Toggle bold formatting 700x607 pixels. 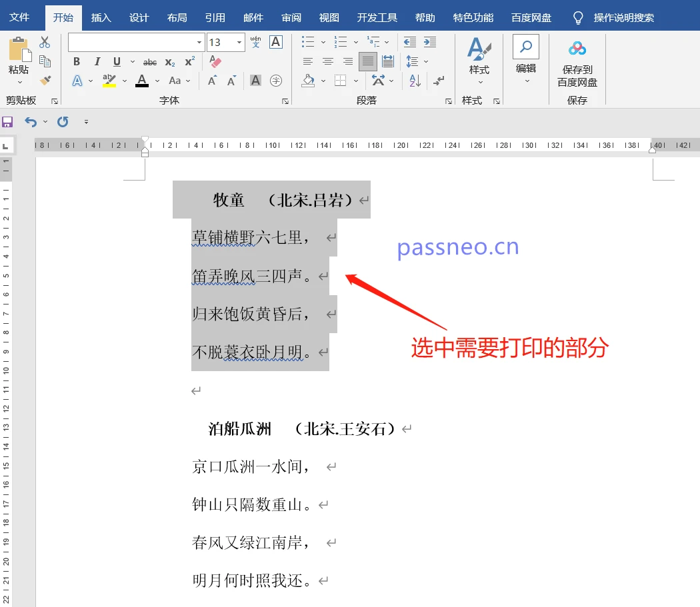pyautogui.click(x=77, y=61)
